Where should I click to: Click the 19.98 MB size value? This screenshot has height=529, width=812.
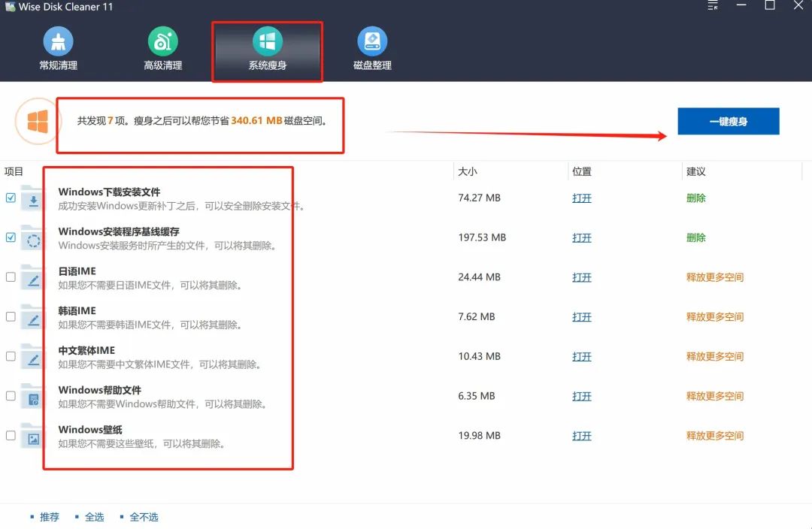tap(479, 435)
